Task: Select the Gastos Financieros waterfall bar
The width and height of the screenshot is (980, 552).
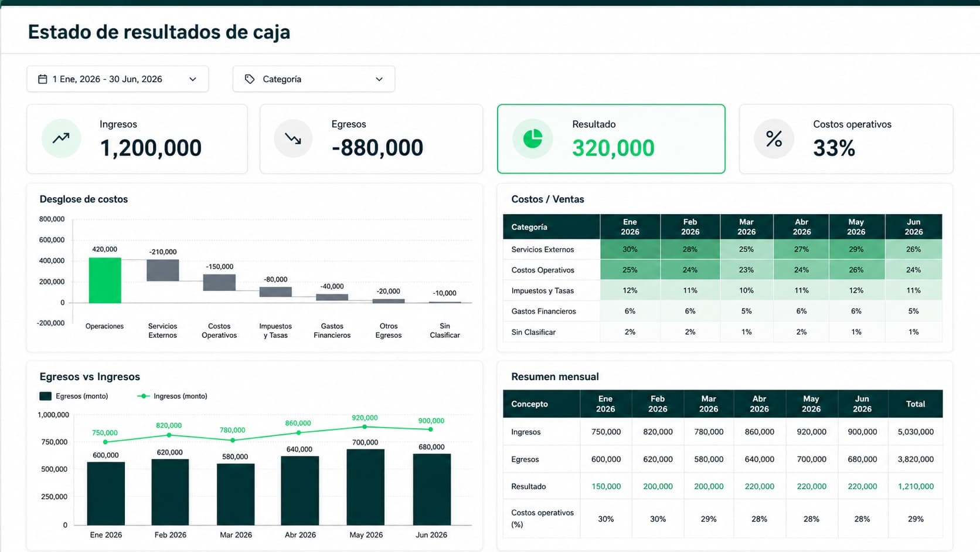Action: click(332, 297)
